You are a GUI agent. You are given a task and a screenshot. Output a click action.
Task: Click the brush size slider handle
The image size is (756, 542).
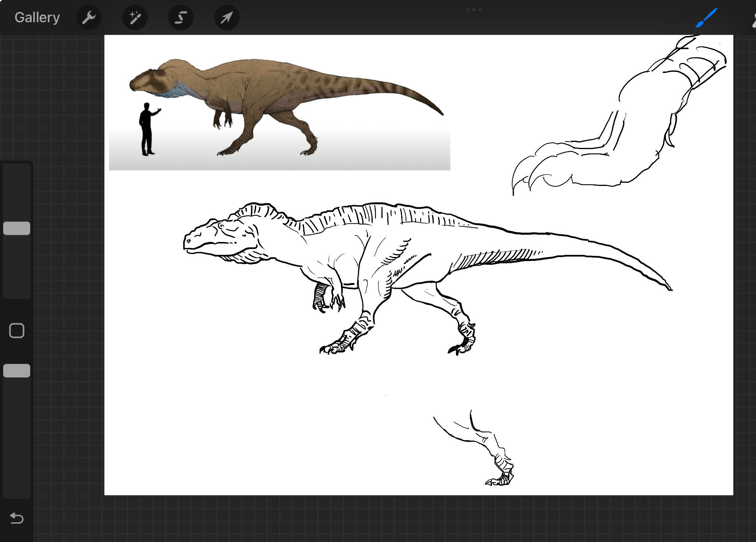click(x=17, y=228)
